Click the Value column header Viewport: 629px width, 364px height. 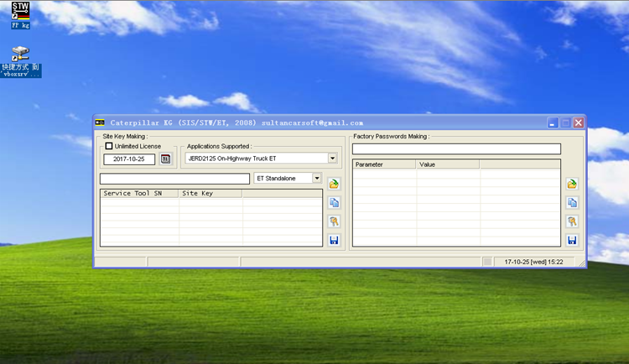coord(448,164)
